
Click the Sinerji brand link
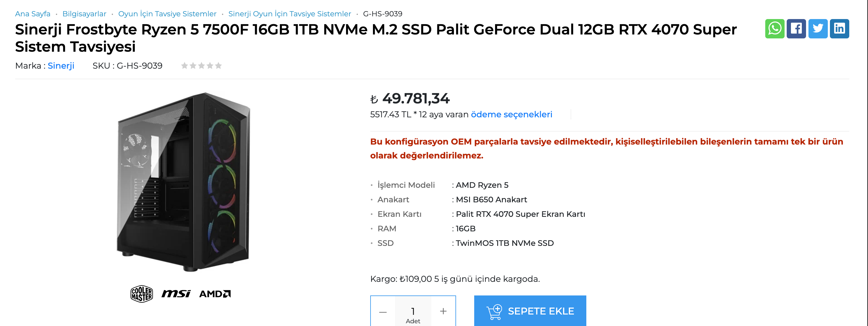pos(61,66)
